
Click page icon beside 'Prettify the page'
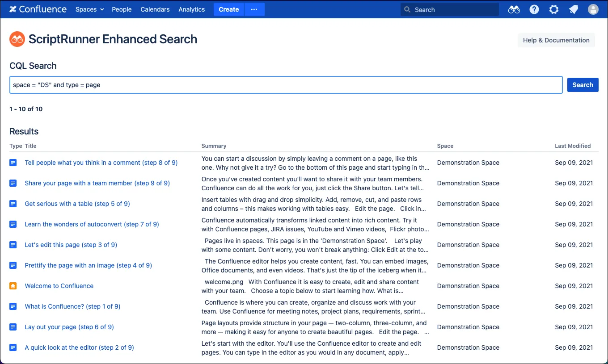(x=13, y=265)
